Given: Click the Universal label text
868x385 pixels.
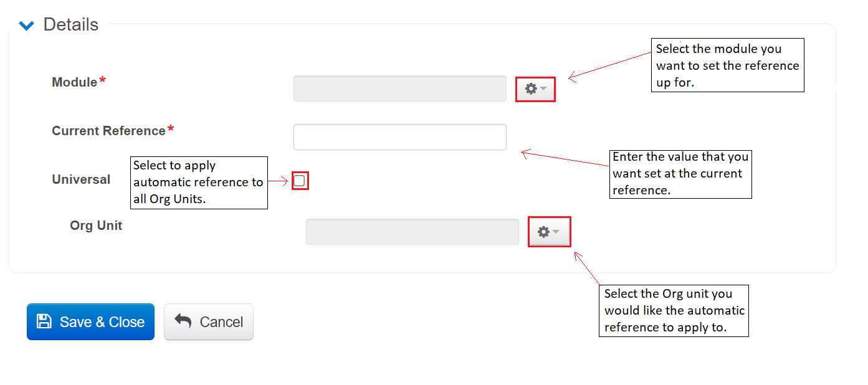Looking at the screenshot, I should coord(81,179).
